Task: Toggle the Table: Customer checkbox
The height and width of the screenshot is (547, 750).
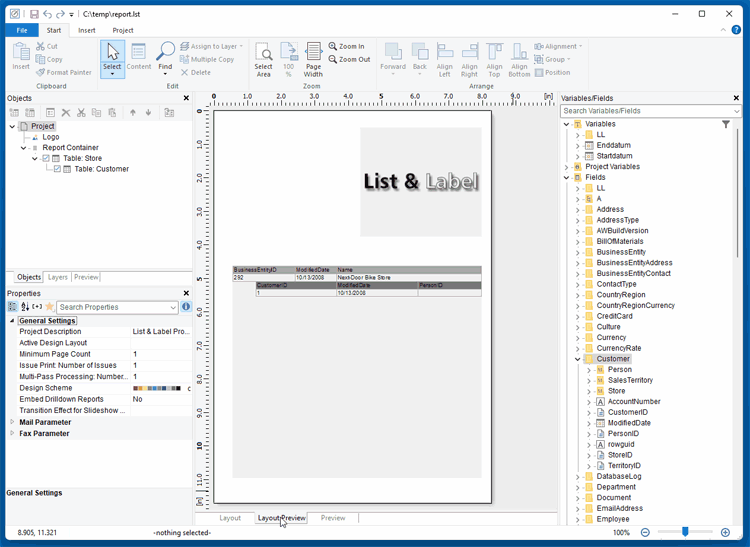Action: 57,169
